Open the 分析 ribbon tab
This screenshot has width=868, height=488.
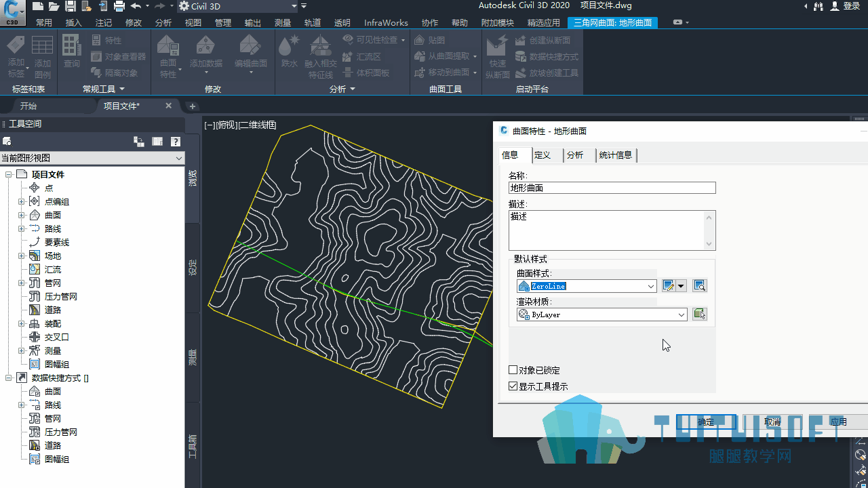[163, 22]
